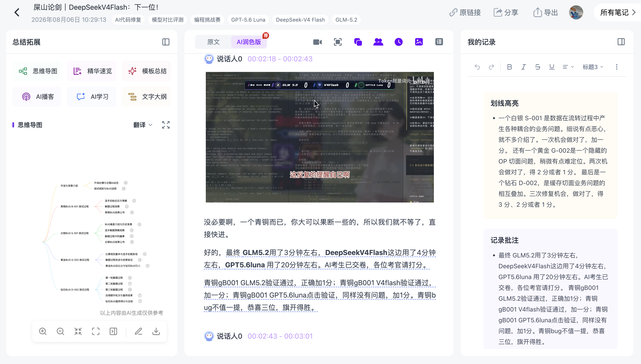Select the DeepSeek-V4 Flash tag
Image resolution: width=641 pixels, height=364 pixels.
coord(300,20)
